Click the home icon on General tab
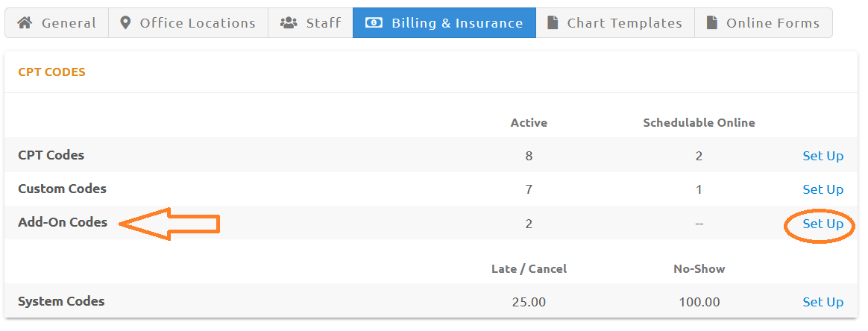This screenshot has height=331, width=868. click(25, 22)
